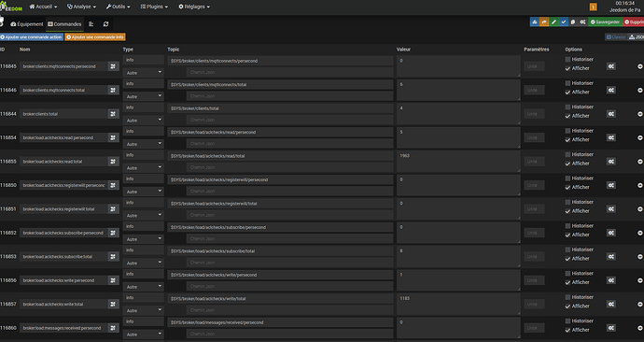Click Chemin Json field for command 116845

[x=289, y=72]
